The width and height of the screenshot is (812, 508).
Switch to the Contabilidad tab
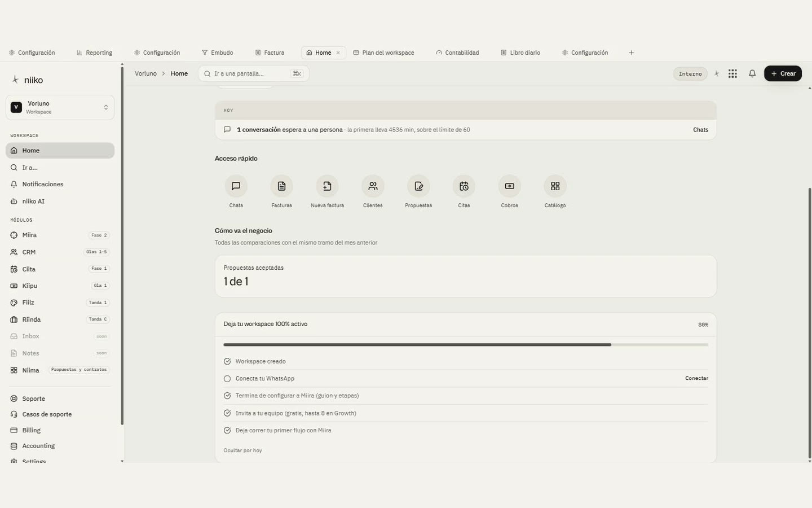457,52
